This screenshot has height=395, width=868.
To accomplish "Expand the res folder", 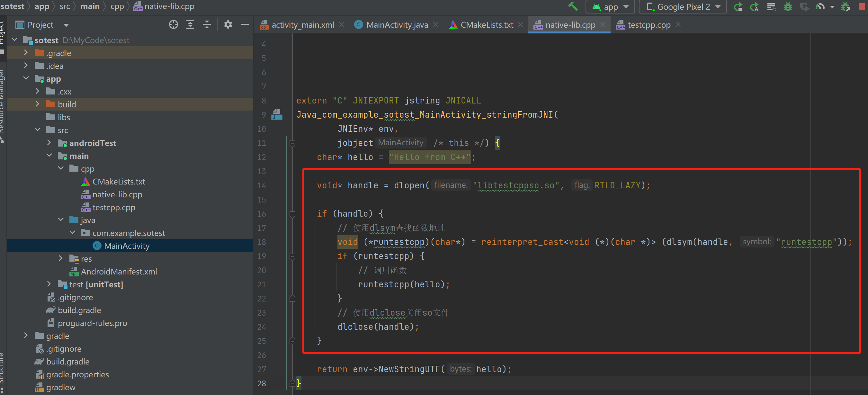I will 61,258.
